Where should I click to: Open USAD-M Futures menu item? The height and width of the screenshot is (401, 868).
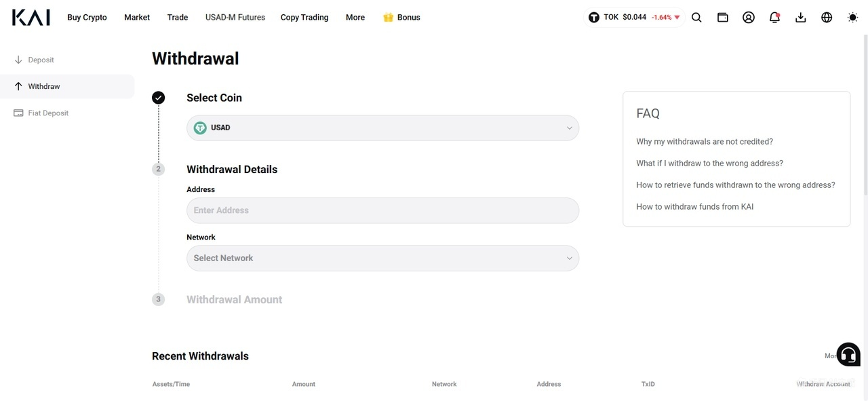tap(235, 18)
